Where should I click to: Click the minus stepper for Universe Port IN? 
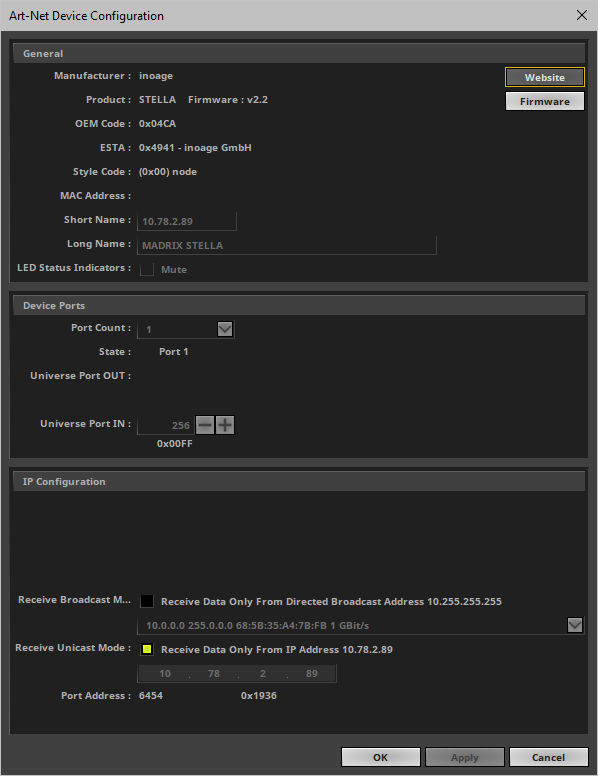[x=205, y=425]
